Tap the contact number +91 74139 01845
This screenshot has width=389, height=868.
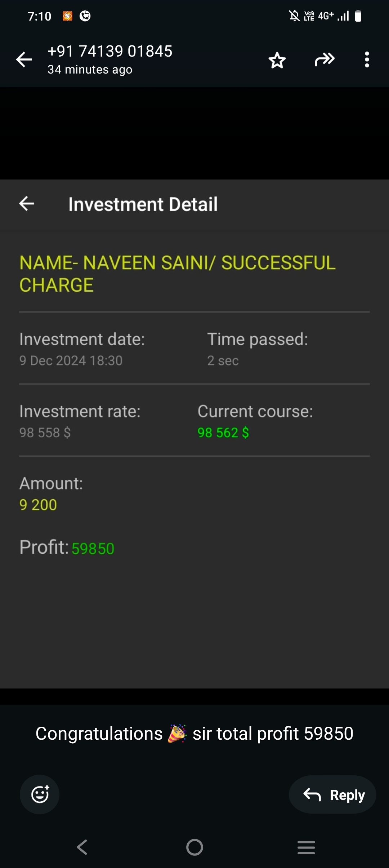coord(110,51)
